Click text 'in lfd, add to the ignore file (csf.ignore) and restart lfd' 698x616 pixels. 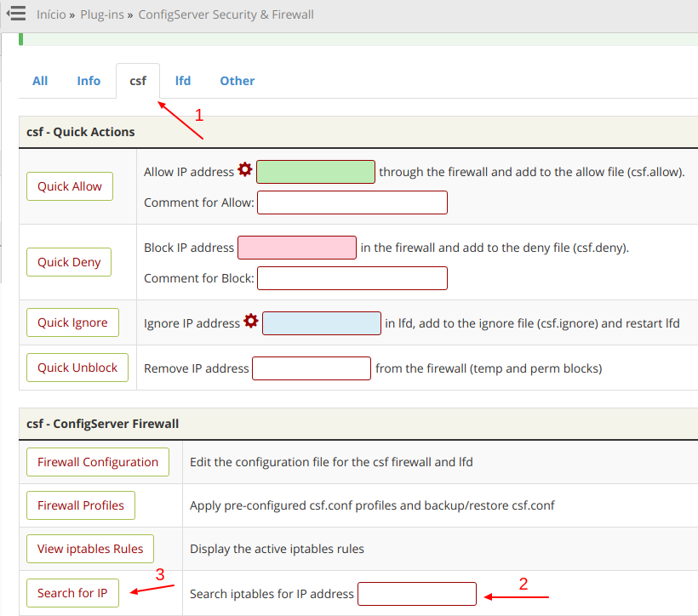tap(532, 323)
